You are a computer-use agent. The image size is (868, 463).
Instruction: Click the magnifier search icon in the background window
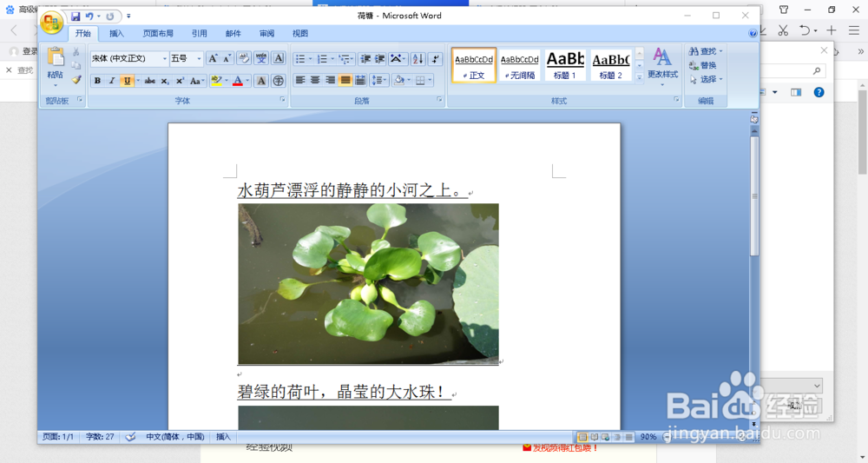(x=817, y=71)
